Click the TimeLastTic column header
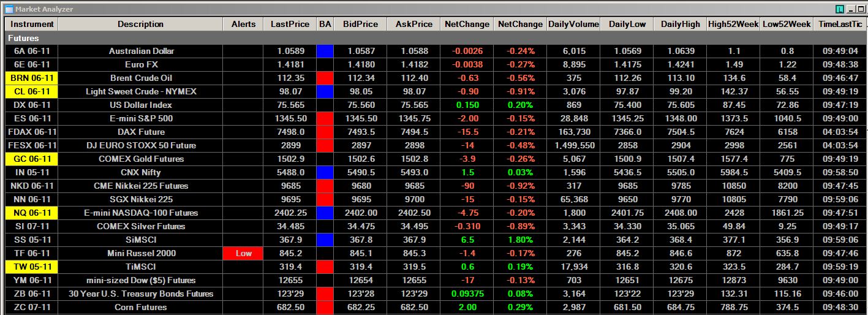Image resolution: width=868 pixels, height=315 pixels. coord(840,25)
